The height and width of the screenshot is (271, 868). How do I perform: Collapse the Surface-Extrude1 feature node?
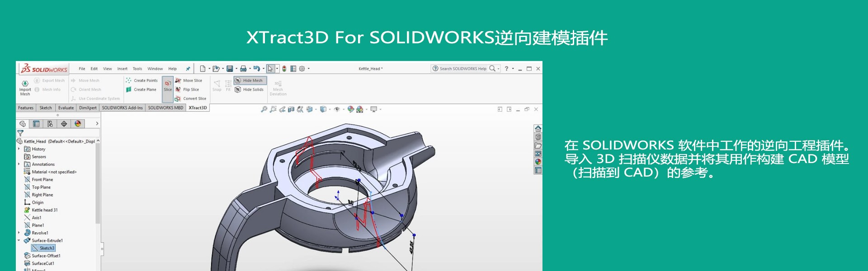(19, 240)
